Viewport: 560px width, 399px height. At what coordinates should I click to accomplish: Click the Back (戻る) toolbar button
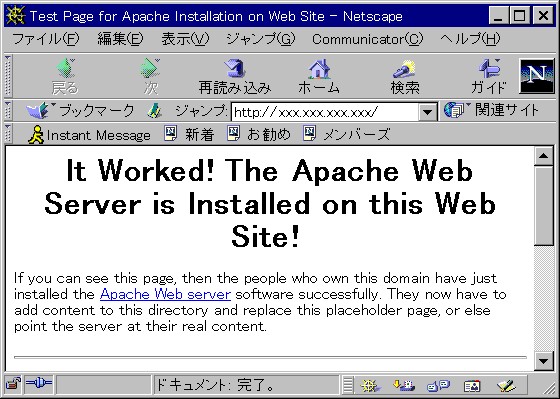(x=65, y=76)
